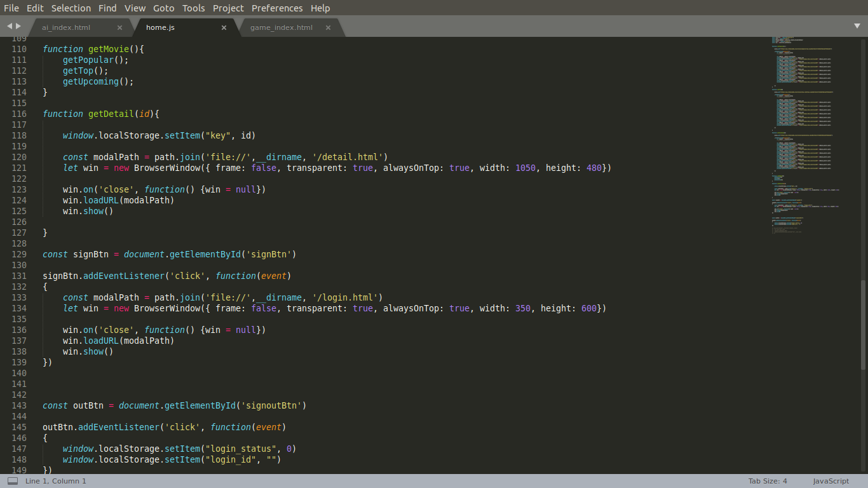Click the "key" string on line 118
The width and height of the screenshot is (868, 488).
click(x=218, y=135)
